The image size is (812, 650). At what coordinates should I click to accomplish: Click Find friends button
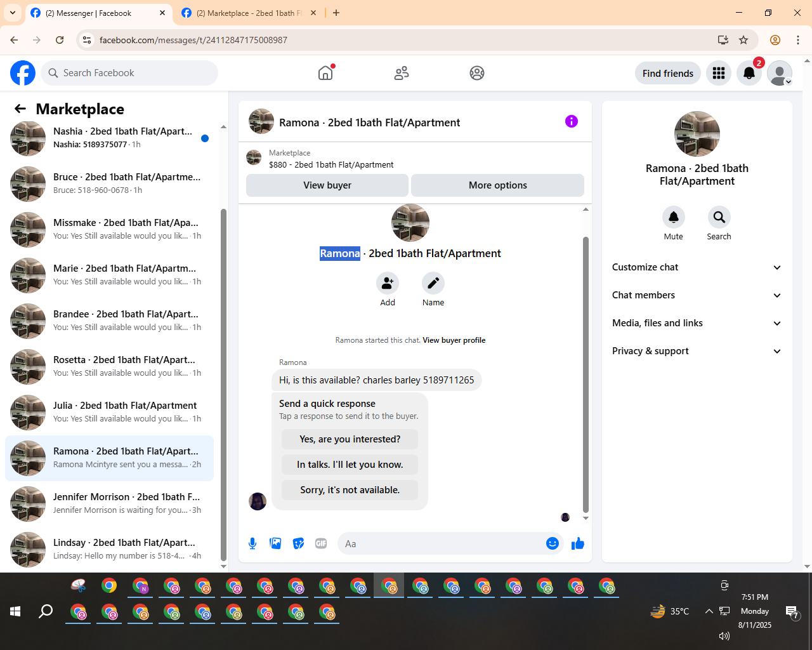pyautogui.click(x=668, y=73)
